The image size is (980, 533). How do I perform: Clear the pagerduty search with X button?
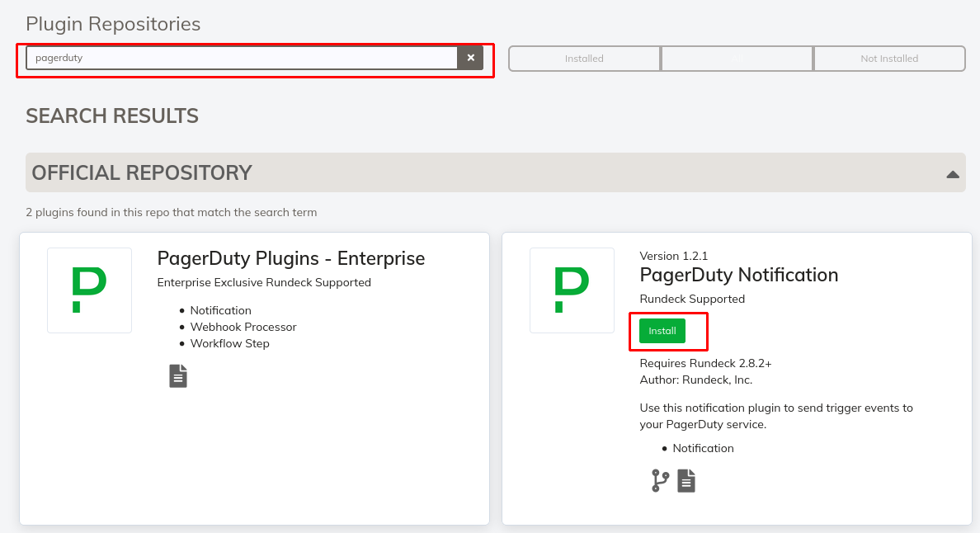click(x=471, y=58)
